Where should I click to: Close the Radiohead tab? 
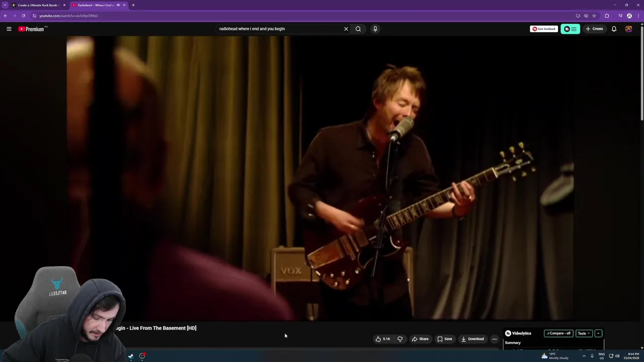tap(124, 5)
